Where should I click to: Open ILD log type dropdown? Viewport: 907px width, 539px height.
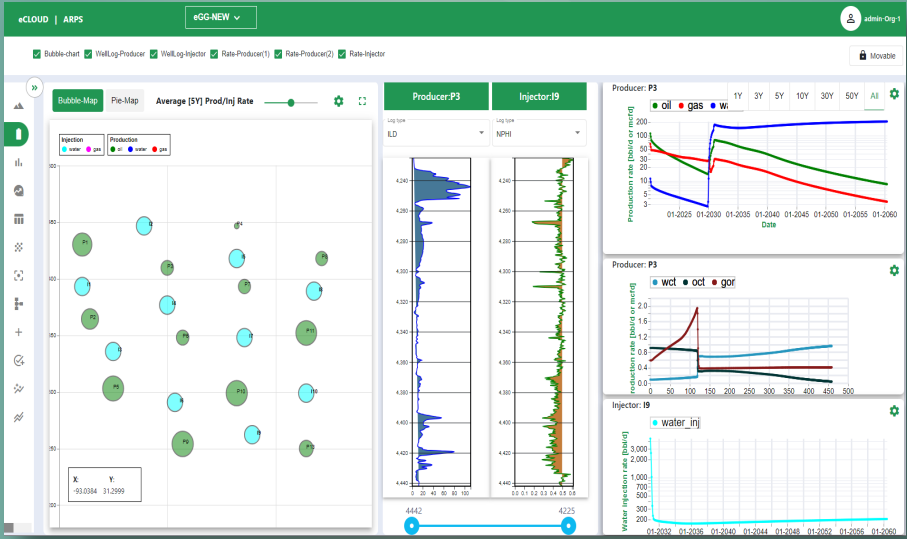(435, 133)
